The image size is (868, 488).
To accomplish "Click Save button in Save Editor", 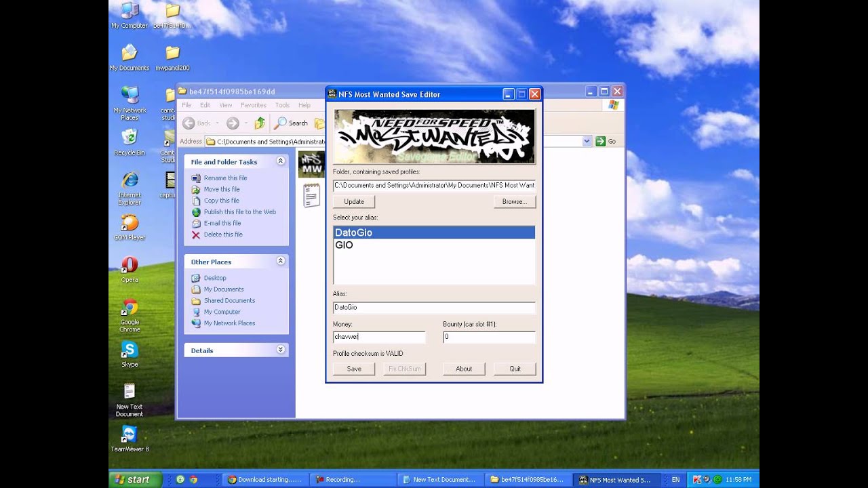I will coord(354,369).
